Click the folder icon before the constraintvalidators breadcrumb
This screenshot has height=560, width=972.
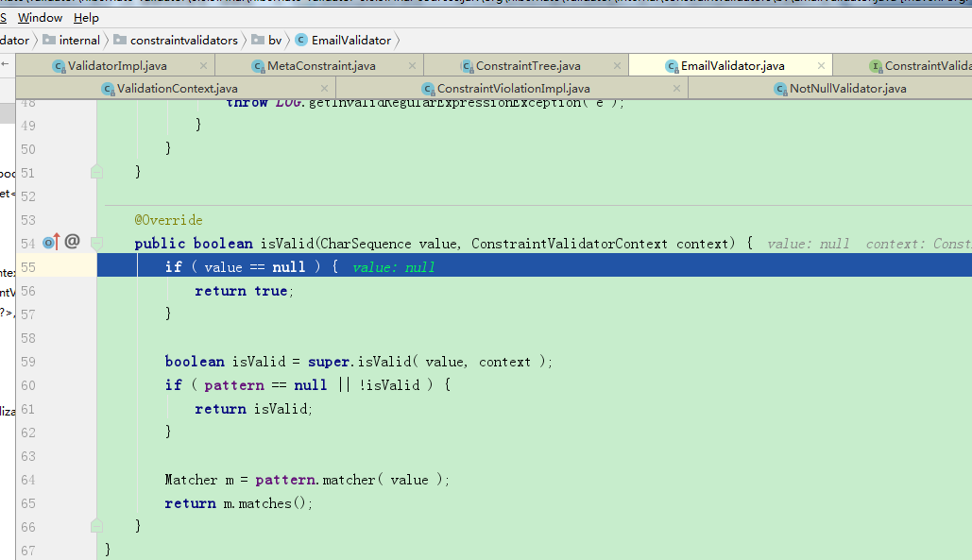pyautogui.click(x=120, y=40)
